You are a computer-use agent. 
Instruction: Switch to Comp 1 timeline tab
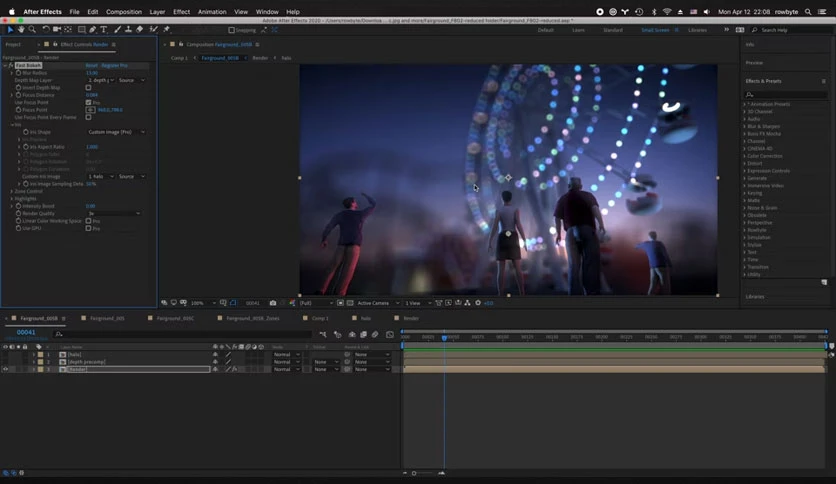pos(320,318)
